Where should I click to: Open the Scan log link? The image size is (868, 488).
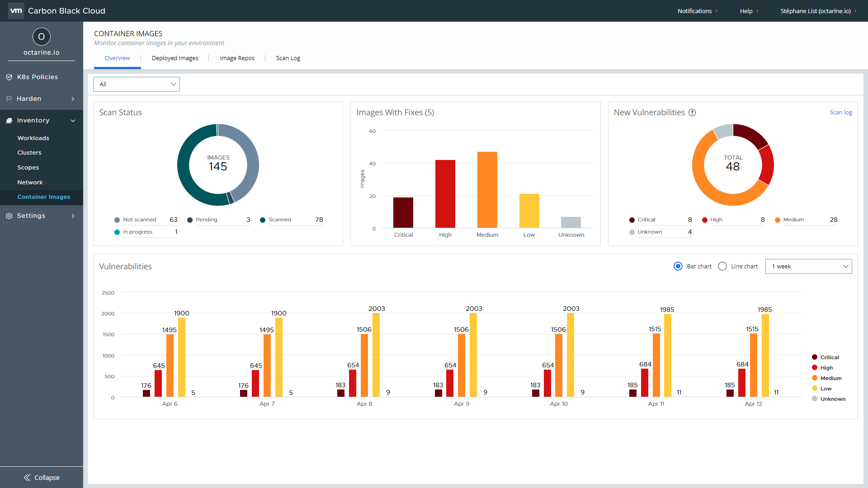pos(840,113)
